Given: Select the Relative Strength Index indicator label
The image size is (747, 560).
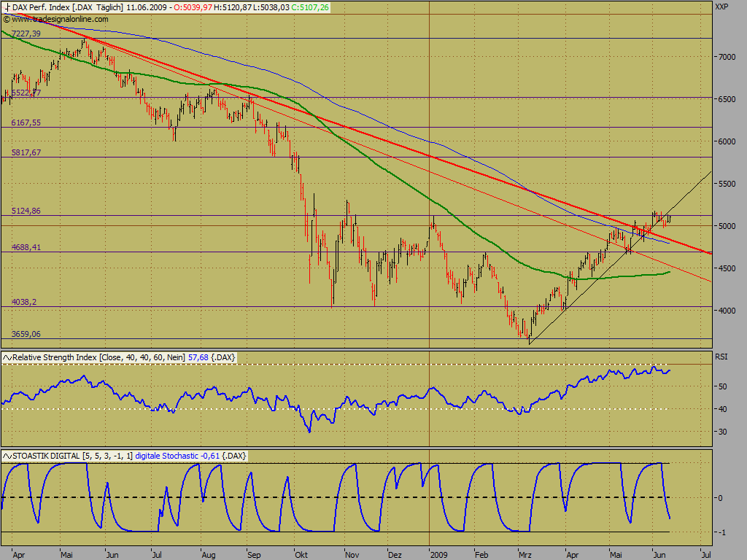Looking at the screenshot, I should 98,357.
